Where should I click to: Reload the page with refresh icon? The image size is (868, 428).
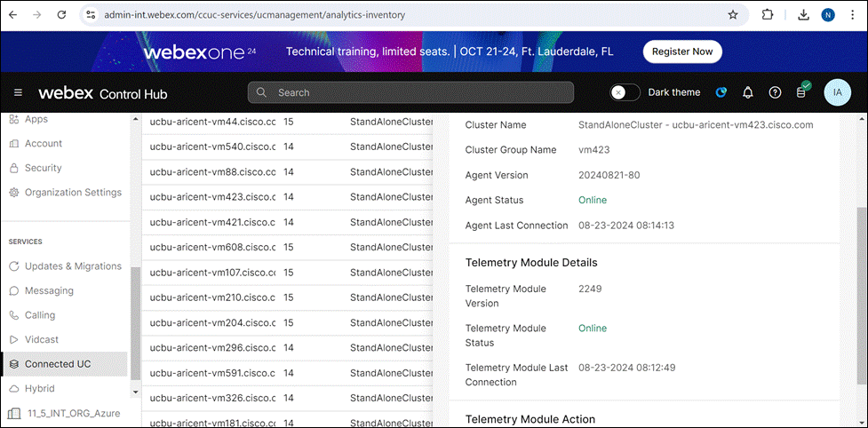62,15
